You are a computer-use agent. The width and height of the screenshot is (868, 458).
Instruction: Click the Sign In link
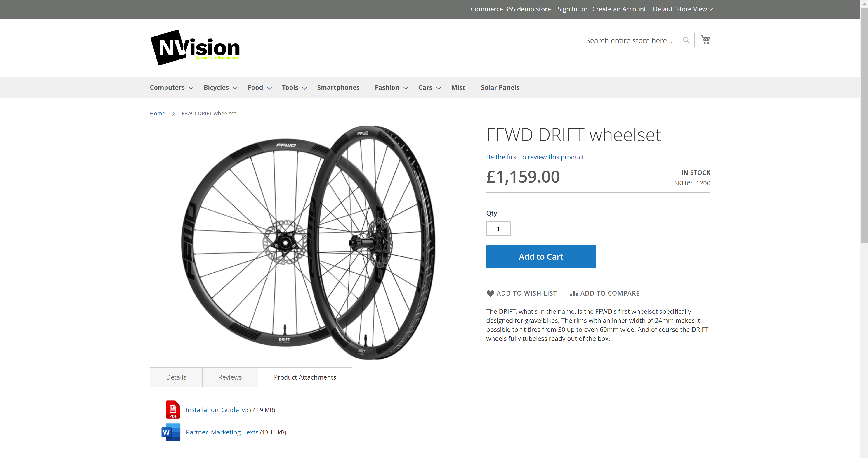567,9
